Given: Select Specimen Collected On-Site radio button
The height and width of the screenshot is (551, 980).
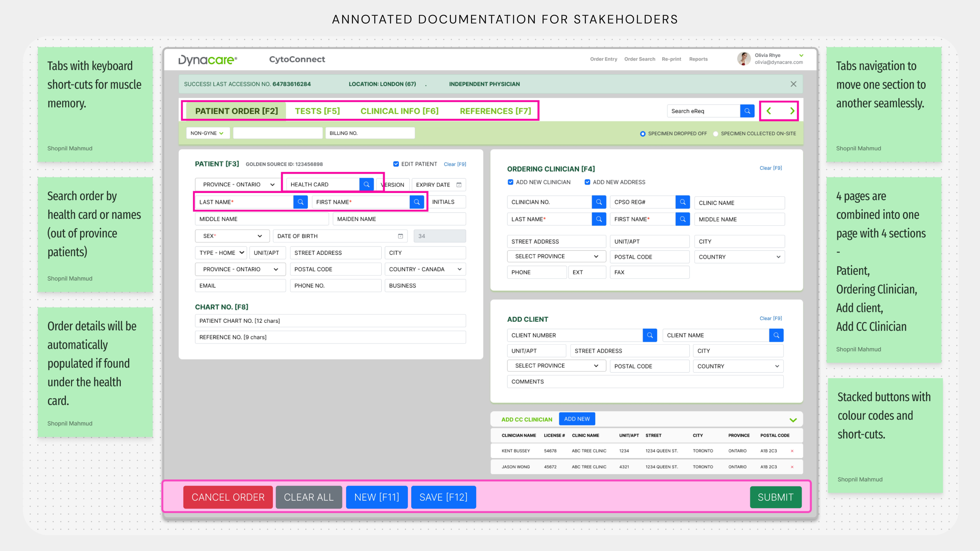Looking at the screenshot, I should (716, 134).
